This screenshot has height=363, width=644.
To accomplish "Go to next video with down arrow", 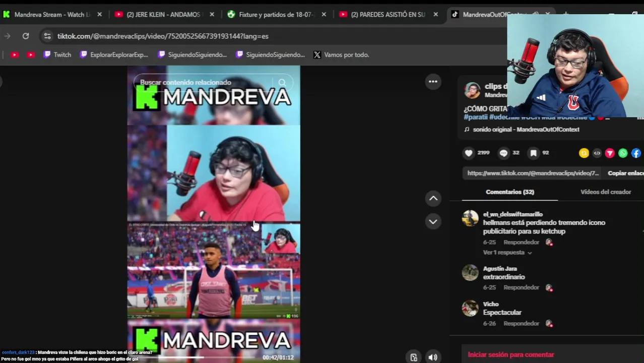I will pos(433,221).
